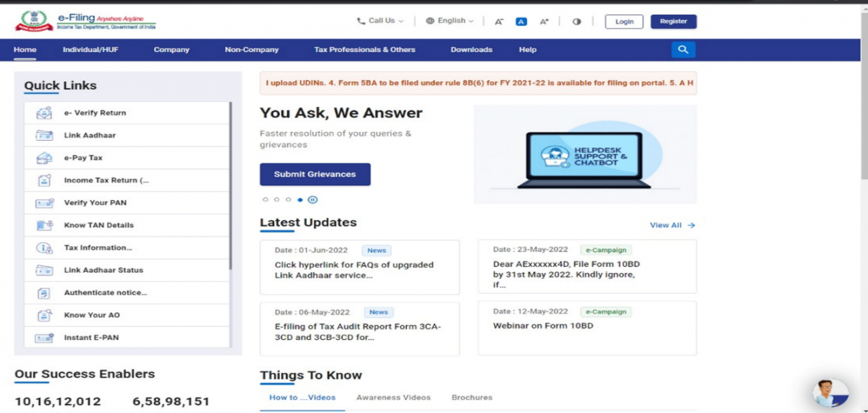Select the e-Verify Return quick link icon
Viewport: 868px width, 413px height.
[x=44, y=113]
